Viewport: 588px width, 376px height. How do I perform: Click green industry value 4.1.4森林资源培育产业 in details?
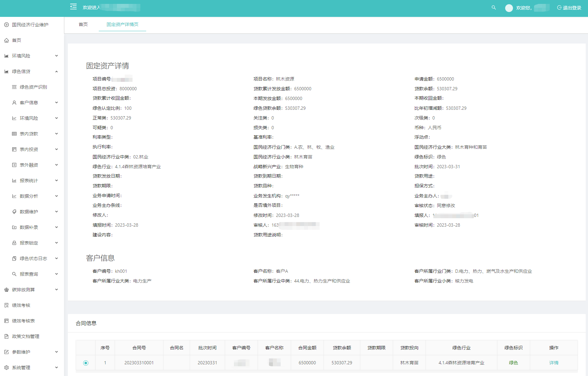(138, 167)
